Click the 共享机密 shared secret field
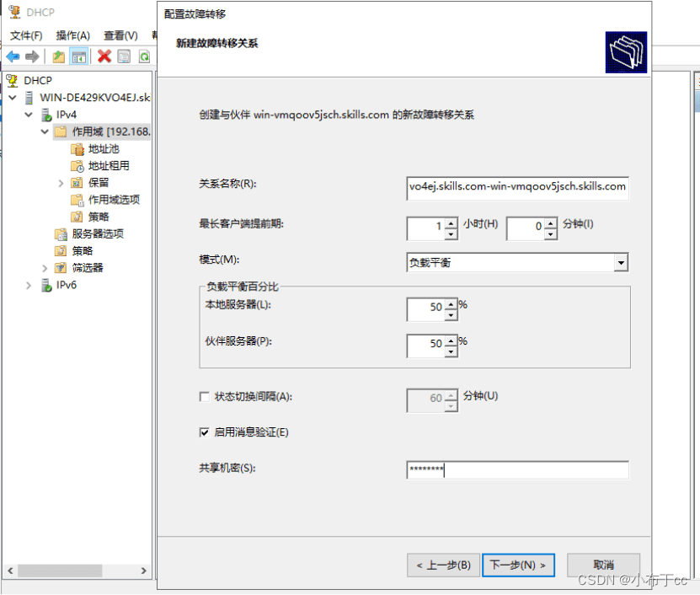 click(517, 470)
